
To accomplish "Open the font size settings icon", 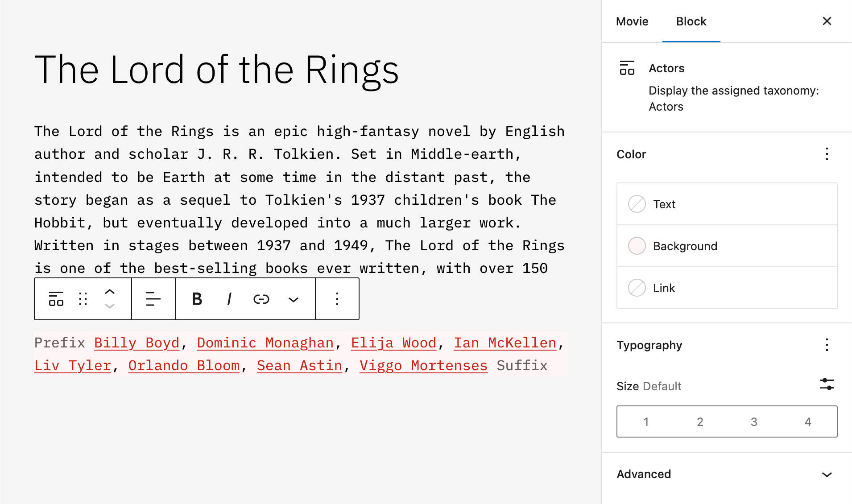I will [827, 384].
